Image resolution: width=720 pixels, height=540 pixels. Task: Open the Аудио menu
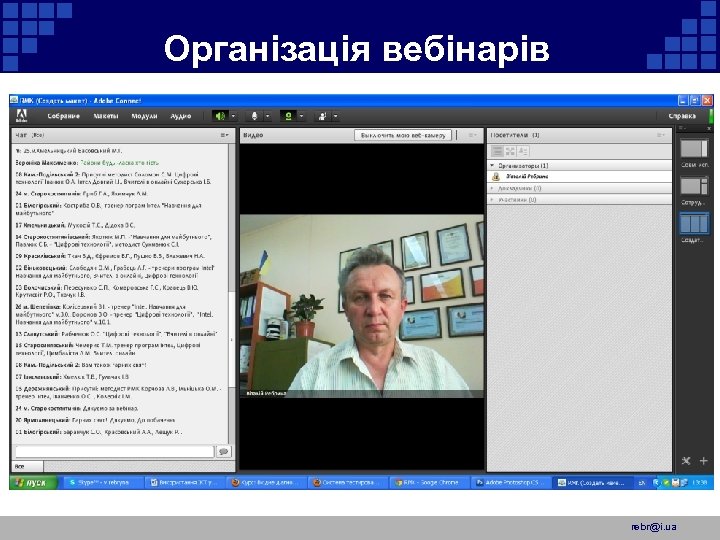pyautogui.click(x=181, y=116)
